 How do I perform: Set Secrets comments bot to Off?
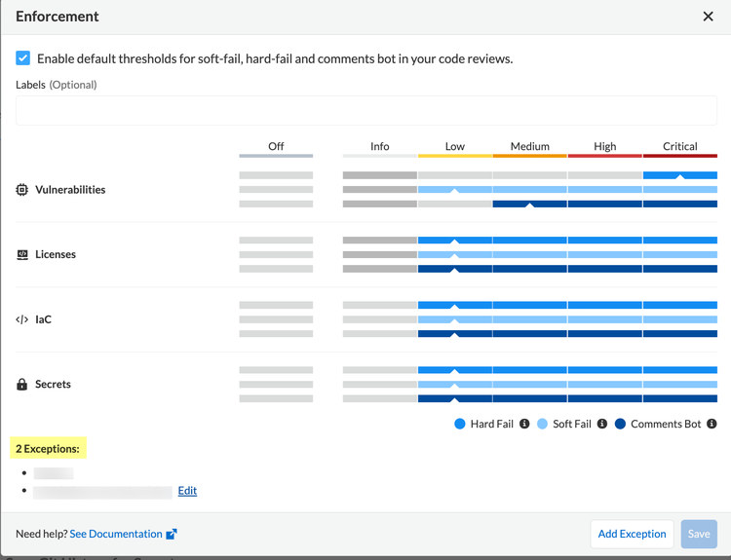coord(276,398)
